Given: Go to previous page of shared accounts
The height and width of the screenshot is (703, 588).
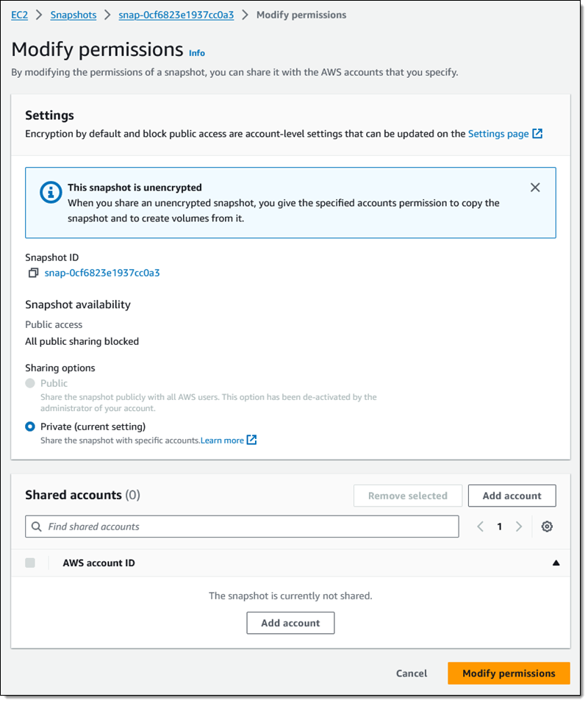Looking at the screenshot, I should pyautogui.click(x=481, y=527).
